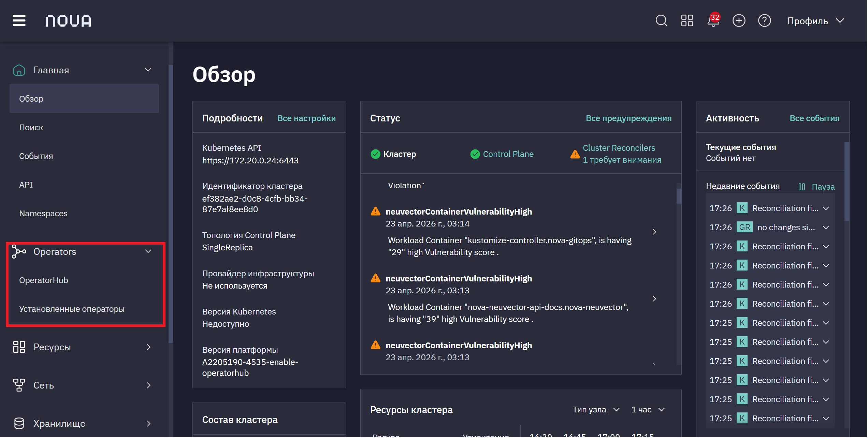Open the Все события link
Screen dimensions: 868x438
pyautogui.click(x=814, y=118)
